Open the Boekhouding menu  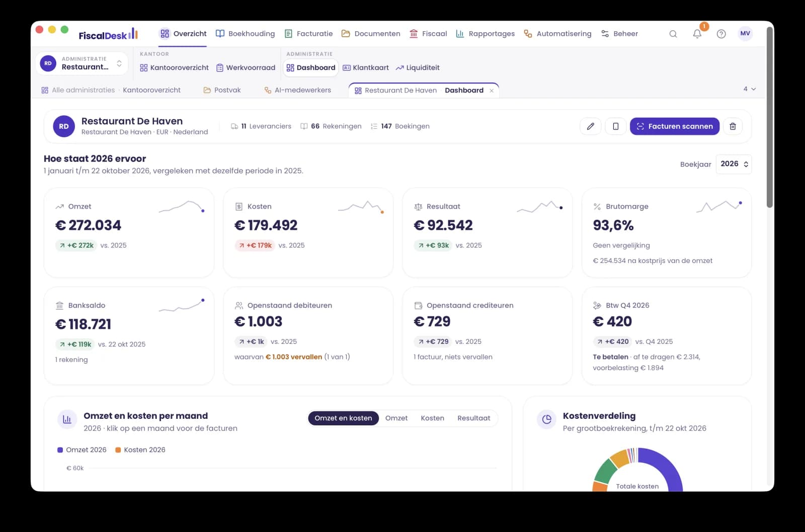point(246,34)
